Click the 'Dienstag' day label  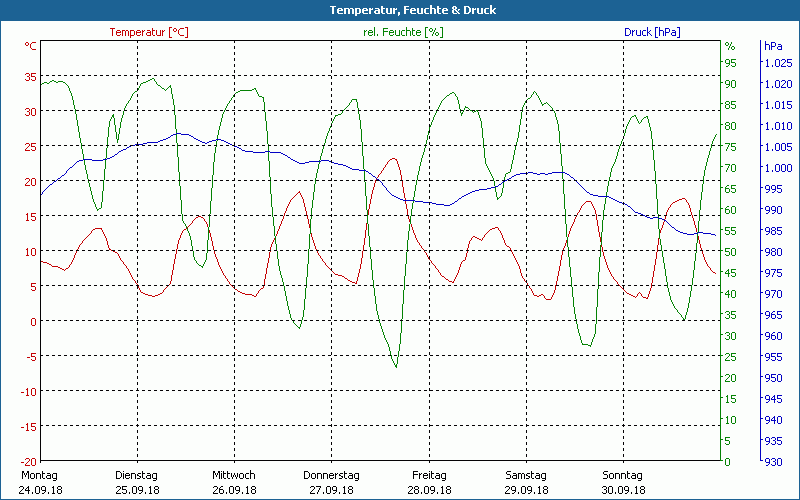click(136, 476)
